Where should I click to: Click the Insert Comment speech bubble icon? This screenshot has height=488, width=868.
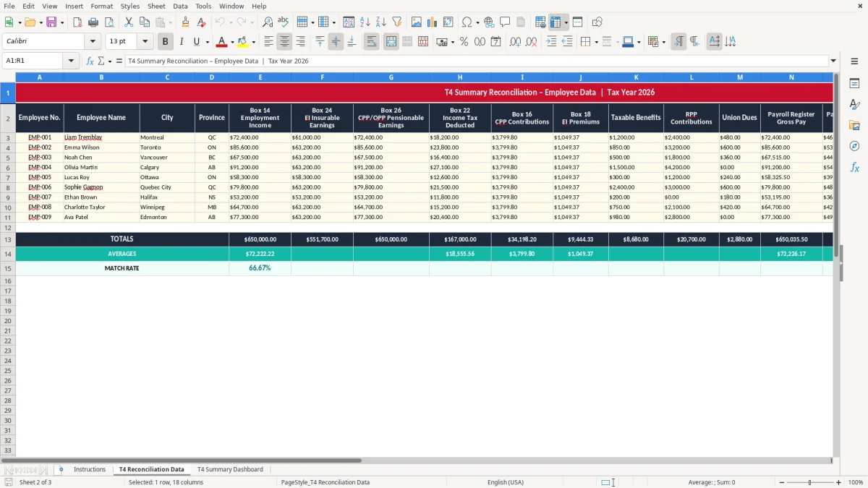click(x=505, y=22)
